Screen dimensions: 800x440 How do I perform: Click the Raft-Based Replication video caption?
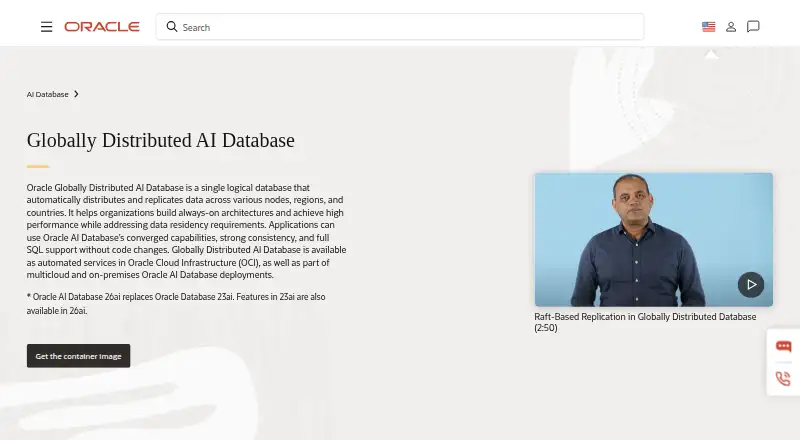645,322
